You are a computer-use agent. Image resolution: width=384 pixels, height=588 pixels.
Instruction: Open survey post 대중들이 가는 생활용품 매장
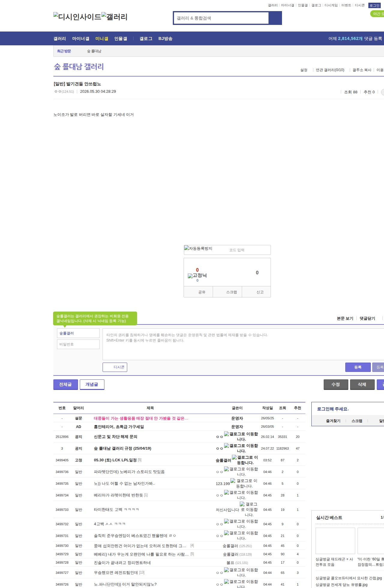coord(141,418)
